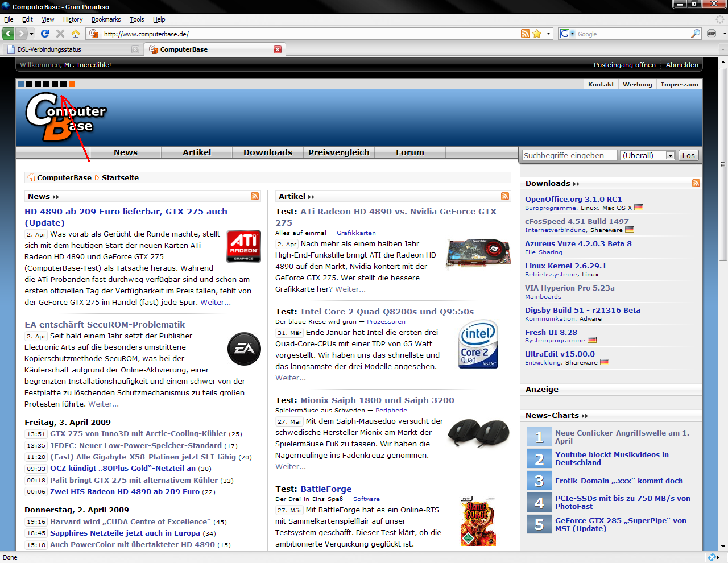728x563 pixels.
Task: Expand the News-Charts heading arrows
Action: click(585, 416)
